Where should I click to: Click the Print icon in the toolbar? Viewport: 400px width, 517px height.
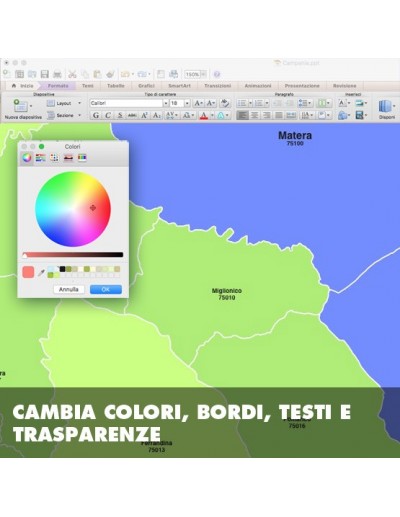(x=57, y=74)
